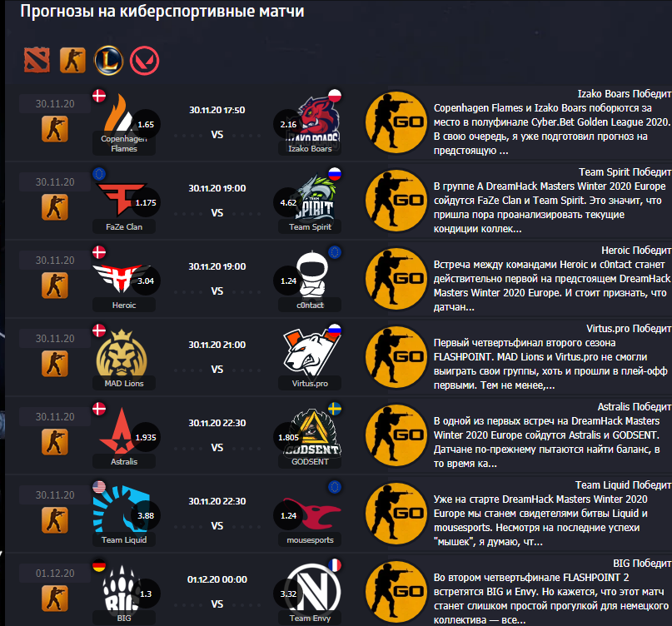Pick the 1.805 odds for GODSENT
The width and height of the screenshot is (672, 626).
click(288, 438)
